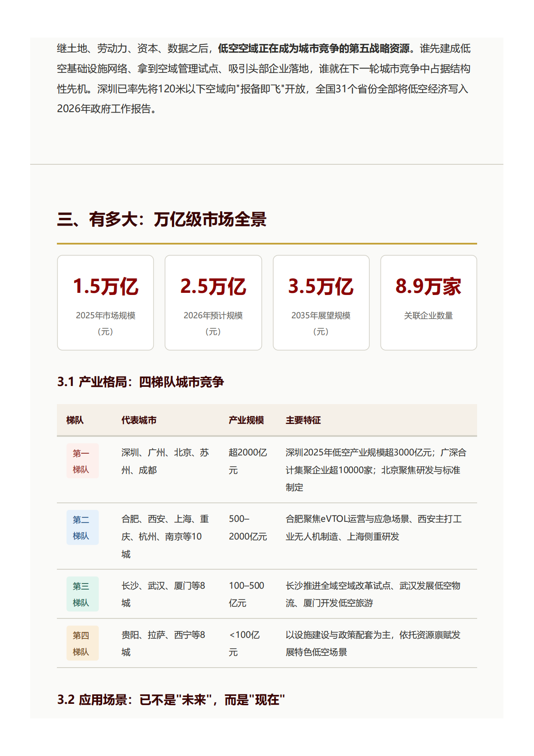The image size is (534, 756).
Task: Click the label 关联企业数量
Action: click(x=428, y=316)
